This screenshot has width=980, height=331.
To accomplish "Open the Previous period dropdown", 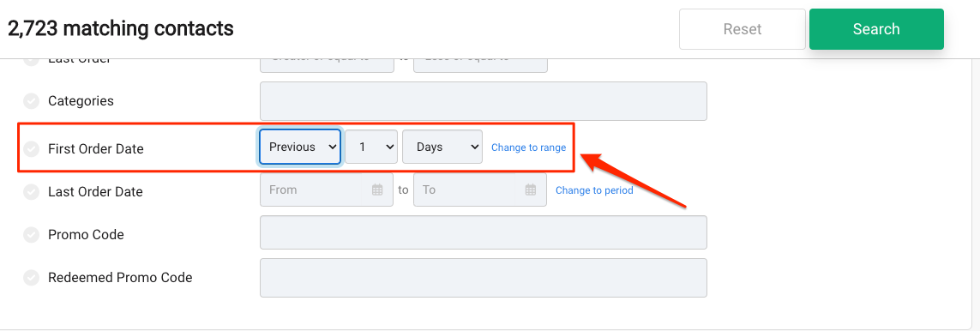I will (x=300, y=147).
